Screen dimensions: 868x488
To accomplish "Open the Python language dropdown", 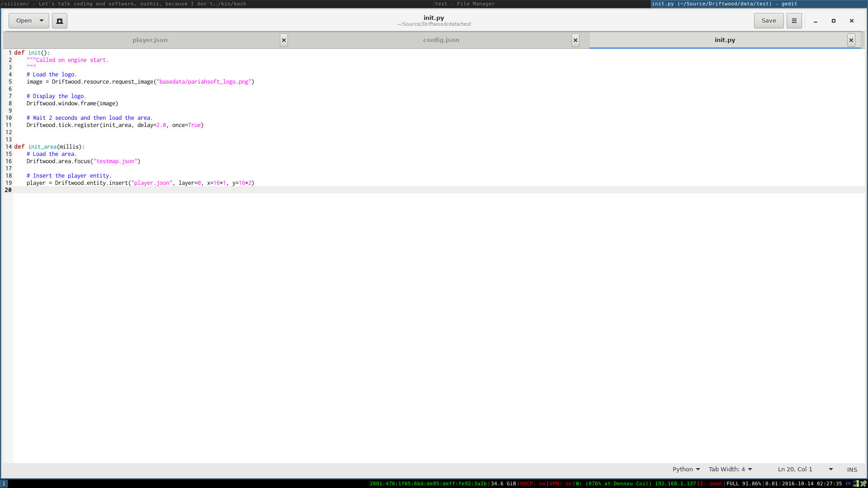I will click(686, 469).
